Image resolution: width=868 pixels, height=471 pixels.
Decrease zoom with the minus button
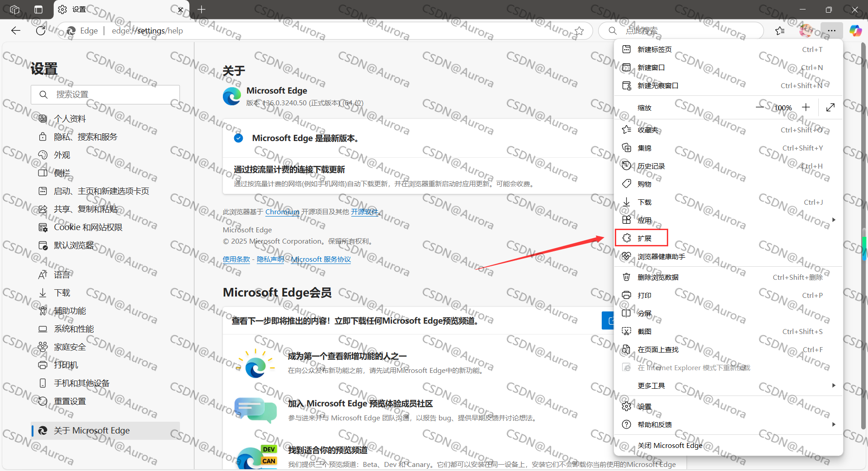tap(760, 108)
